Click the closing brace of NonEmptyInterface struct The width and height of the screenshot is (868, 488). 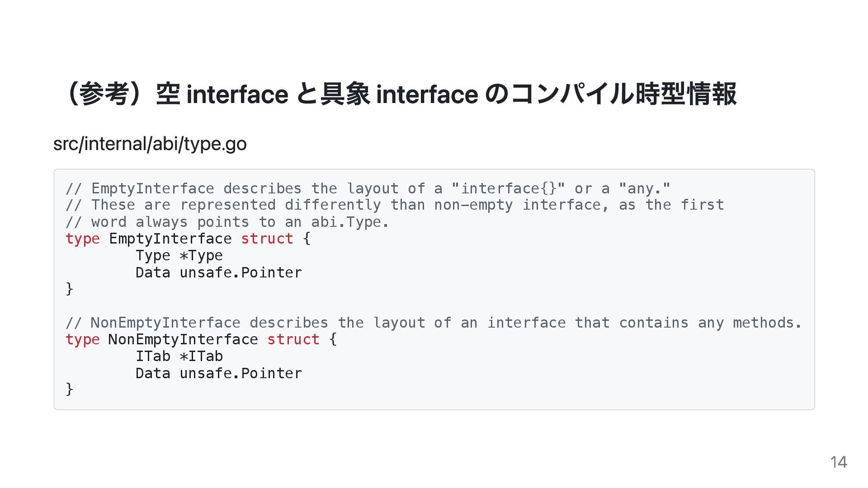point(69,389)
